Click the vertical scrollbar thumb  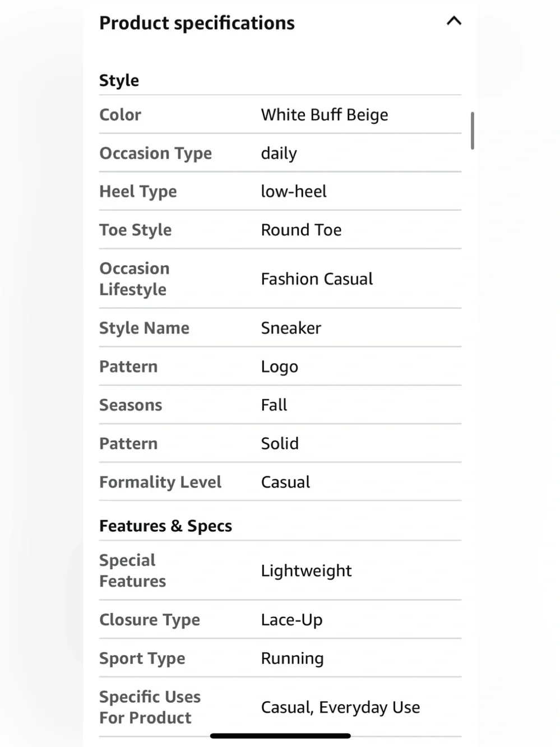[473, 131]
